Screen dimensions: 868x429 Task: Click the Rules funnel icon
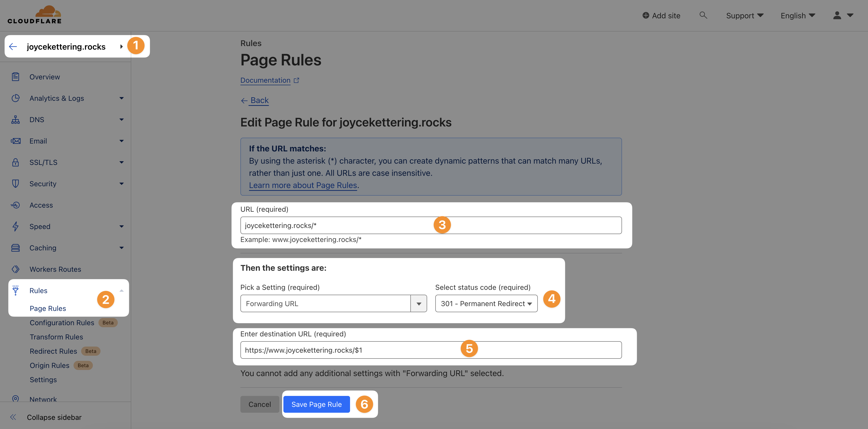[x=16, y=290]
